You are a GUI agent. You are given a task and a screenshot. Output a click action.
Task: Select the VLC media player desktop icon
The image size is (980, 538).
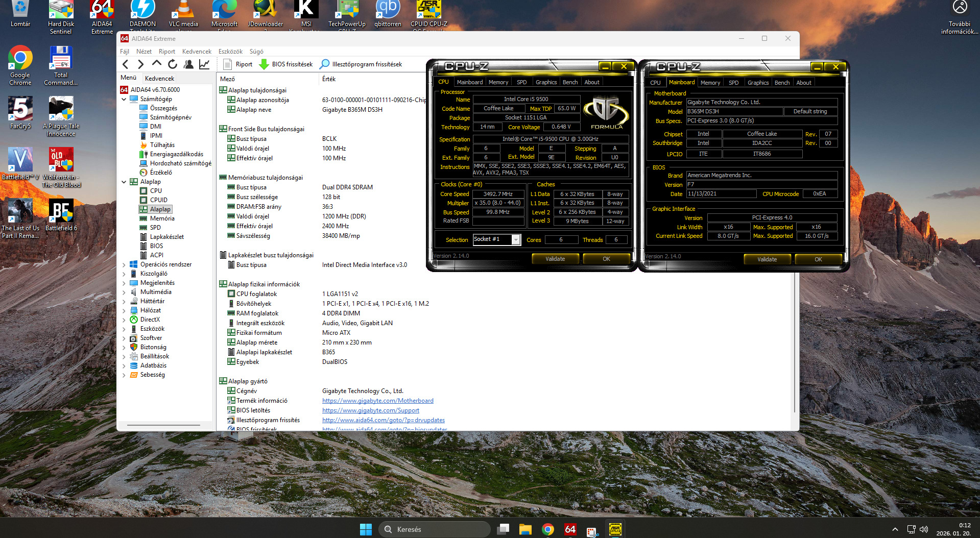[x=183, y=15]
